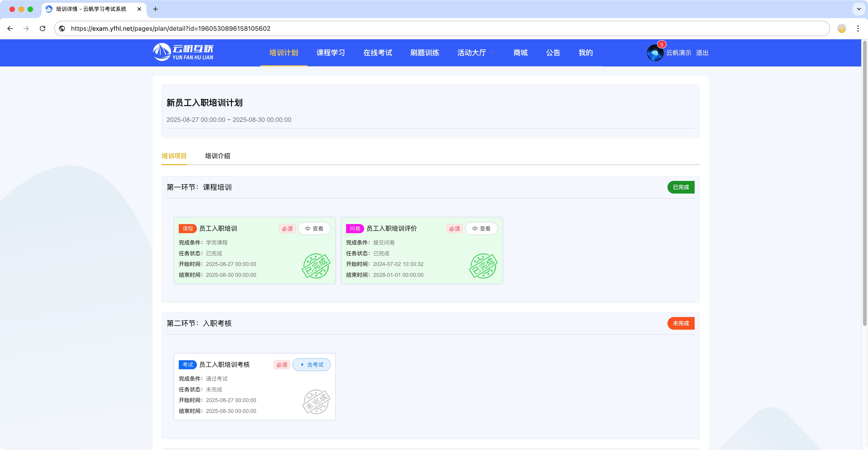Click 退出 to log out
Viewport: 868px width, 450px height.
702,53
